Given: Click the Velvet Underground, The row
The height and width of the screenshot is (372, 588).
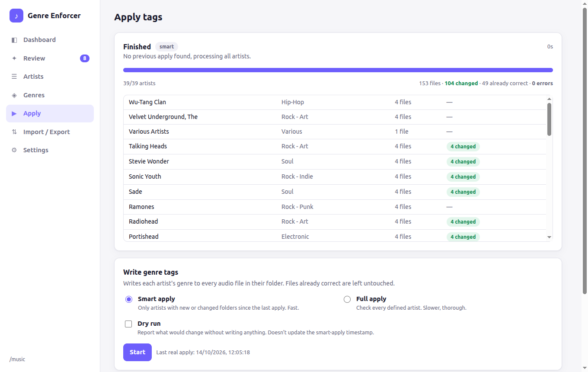Looking at the screenshot, I should click(x=335, y=117).
